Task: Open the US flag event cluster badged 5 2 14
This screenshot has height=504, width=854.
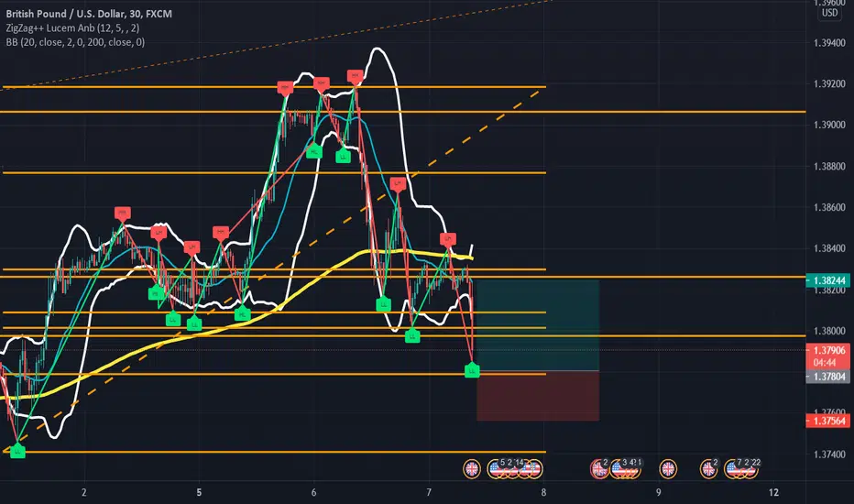Action: coord(515,468)
